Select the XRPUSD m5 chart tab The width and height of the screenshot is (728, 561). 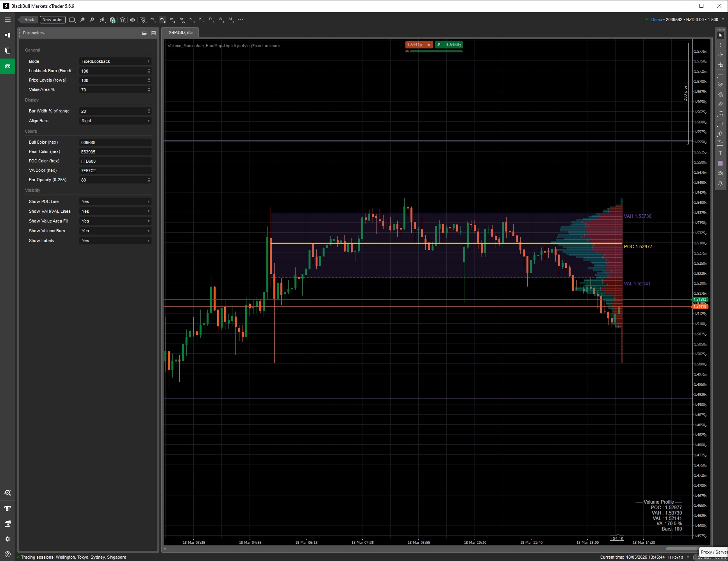pyautogui.click(x=180, y=33)
